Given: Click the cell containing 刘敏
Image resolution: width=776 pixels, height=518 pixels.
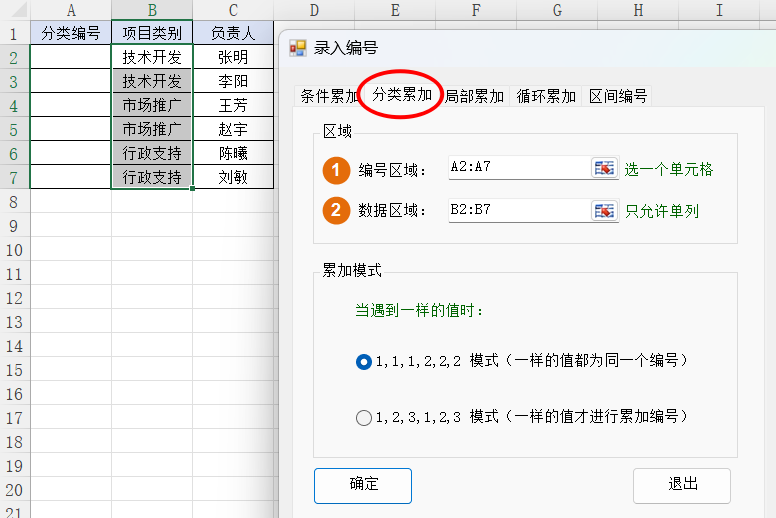Looking at the screenshot, I should [x=233, y=177].
